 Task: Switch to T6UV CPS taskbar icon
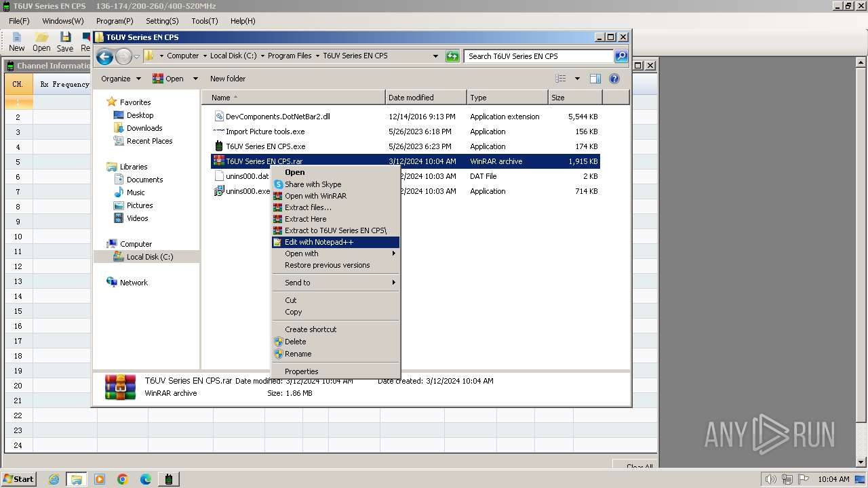tap(168, 479)
